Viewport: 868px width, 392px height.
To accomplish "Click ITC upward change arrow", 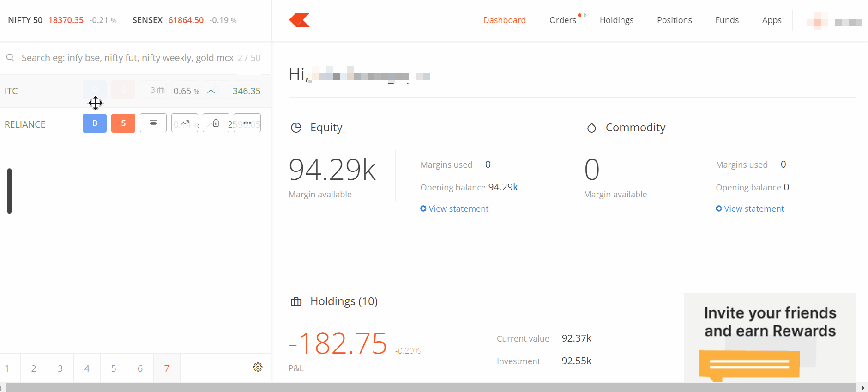I will pos(211,91).
